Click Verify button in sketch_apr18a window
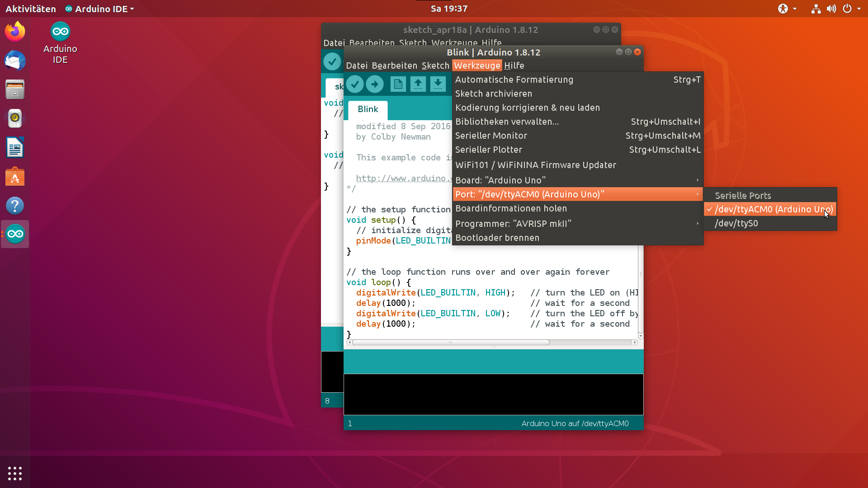The height and width of the screenshot is (488, 868). pyautogui.click(x=332, y=61)
